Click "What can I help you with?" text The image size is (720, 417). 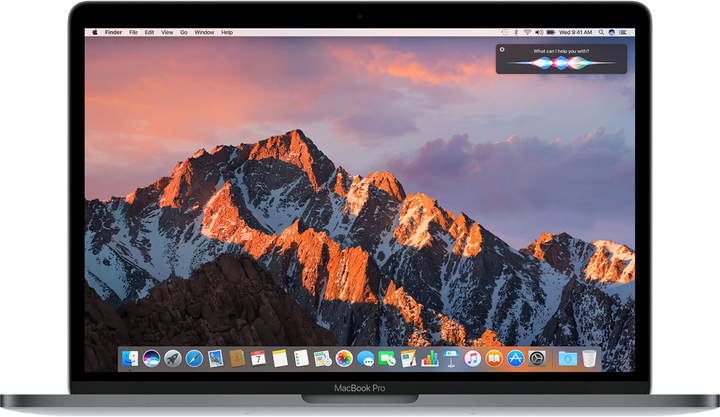(x=561, y=51)
